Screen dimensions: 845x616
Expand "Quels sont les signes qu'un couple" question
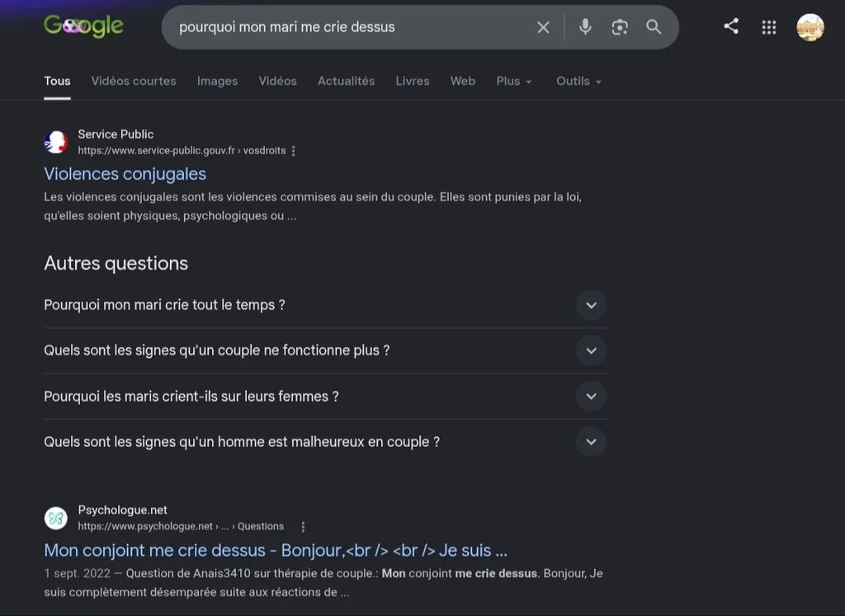(x=325, y=350)
